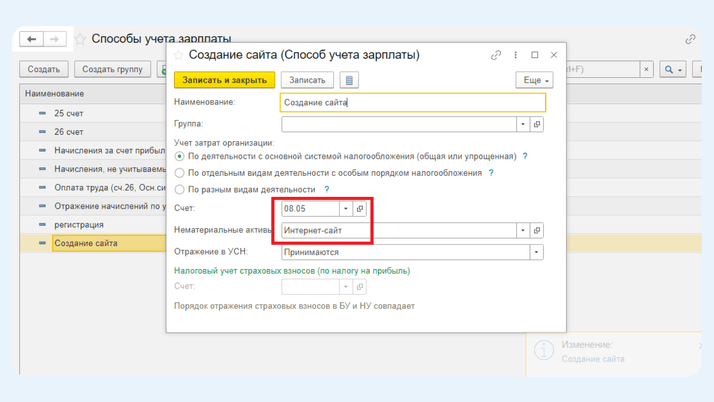
Task: Maximize the Создание сайта dialog
Action: [535, 55]
